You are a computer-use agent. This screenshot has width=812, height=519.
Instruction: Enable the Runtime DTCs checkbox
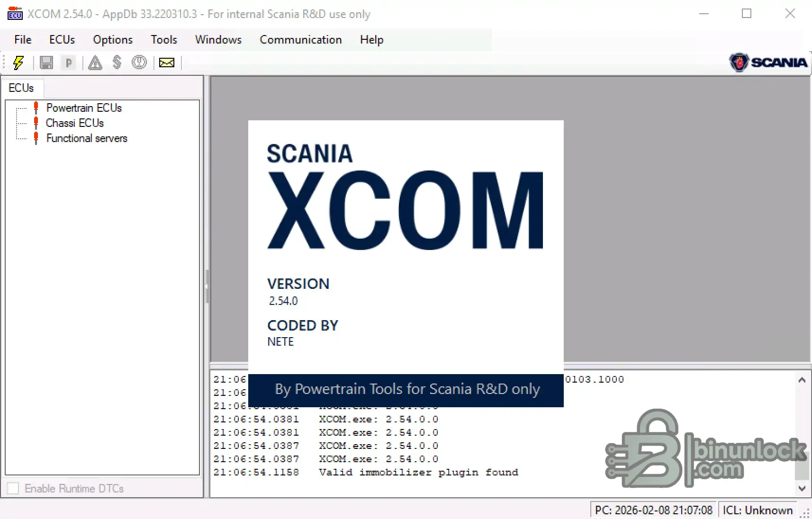point(13,488)
